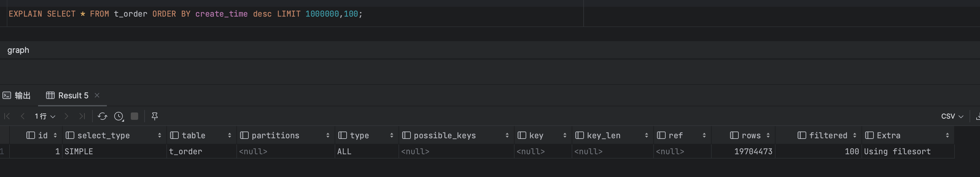Go to the previous page arrow

point(22,116)
